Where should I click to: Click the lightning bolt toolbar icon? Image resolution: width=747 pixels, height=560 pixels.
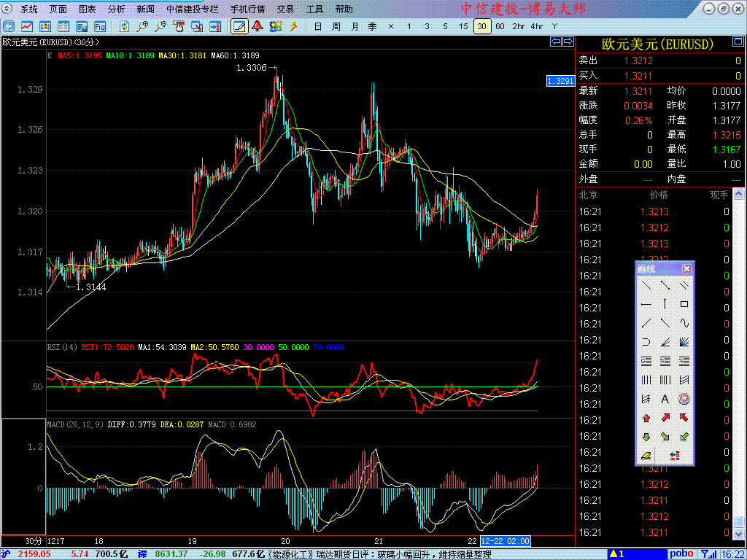point(293,26)
